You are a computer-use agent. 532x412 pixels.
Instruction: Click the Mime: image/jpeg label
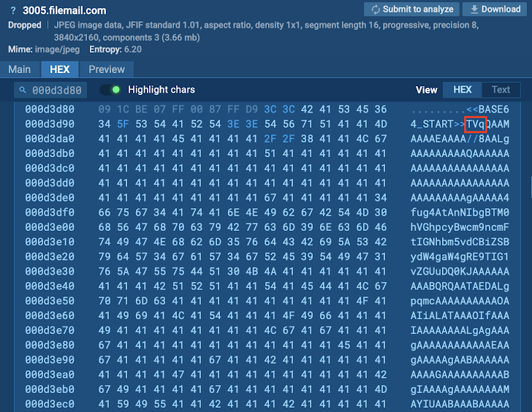coord(44,50)
